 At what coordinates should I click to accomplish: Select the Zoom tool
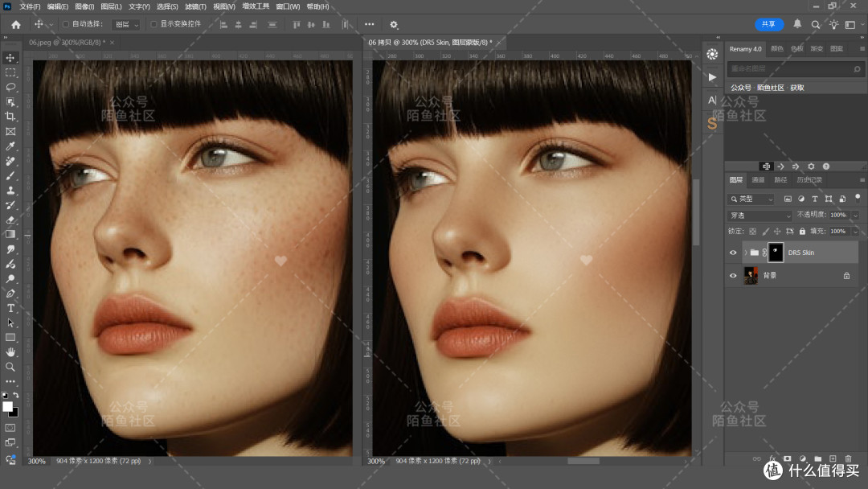[x=10, y=367]
